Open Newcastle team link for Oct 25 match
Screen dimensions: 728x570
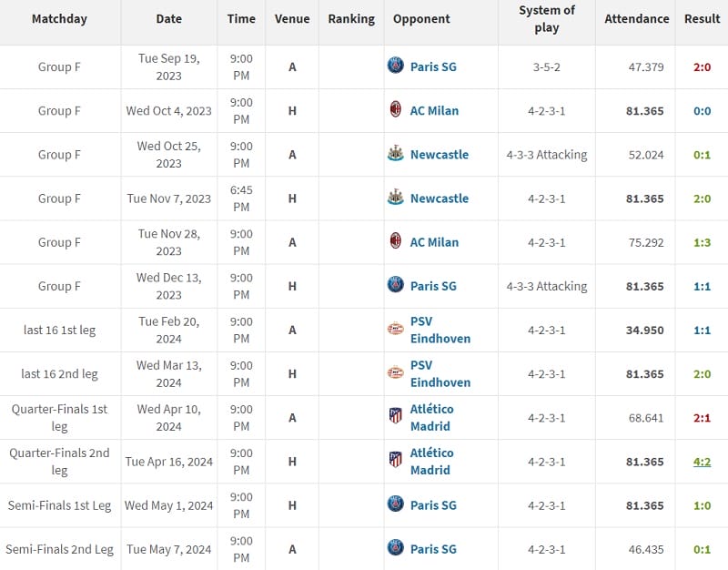coord(440,154)
